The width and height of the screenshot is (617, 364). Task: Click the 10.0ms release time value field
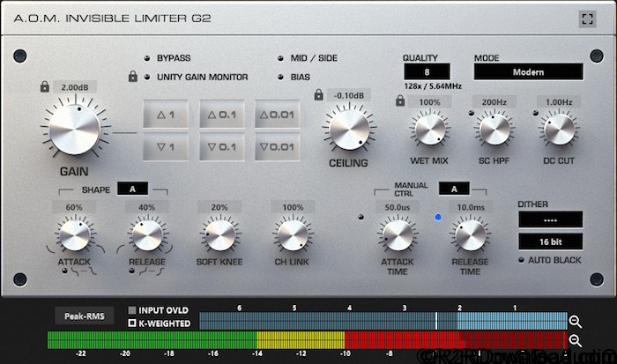tap(471, 207)
